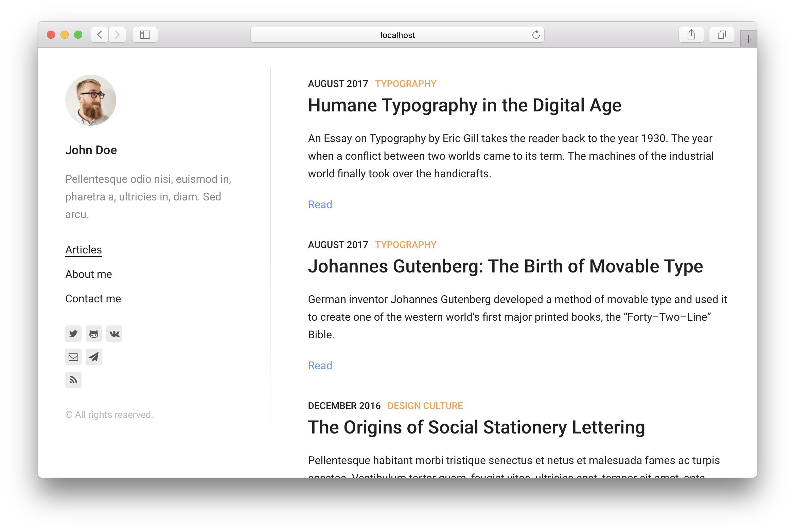Open the Twitter social icon
Screen dimensions: 795x532
click(x=73, y=334)
